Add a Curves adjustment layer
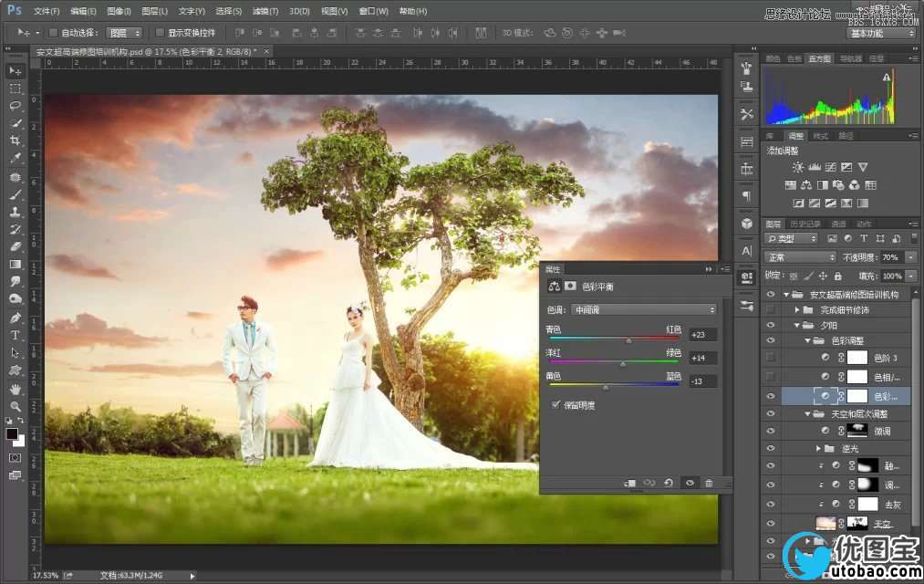 [x=831, y=167]
